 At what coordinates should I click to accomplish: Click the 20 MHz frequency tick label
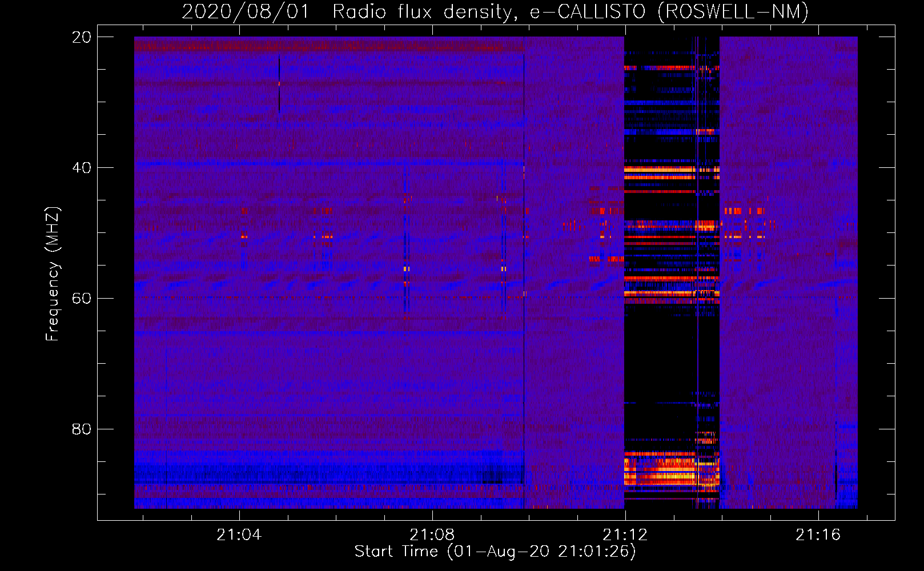(81, 37)
